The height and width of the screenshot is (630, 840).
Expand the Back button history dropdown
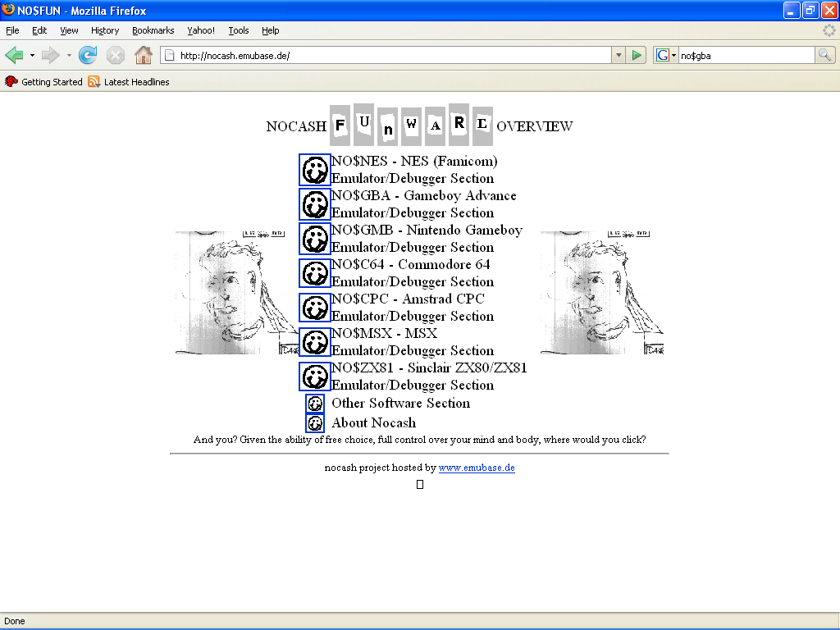pyautogui.click(x=32, y=55)
